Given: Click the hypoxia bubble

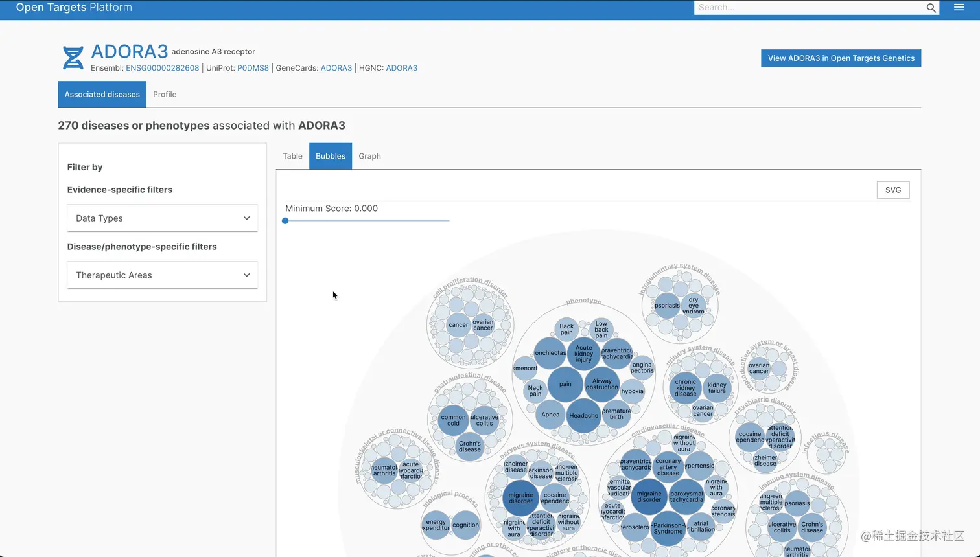Looking at the screenshot, I should (633, 391).
